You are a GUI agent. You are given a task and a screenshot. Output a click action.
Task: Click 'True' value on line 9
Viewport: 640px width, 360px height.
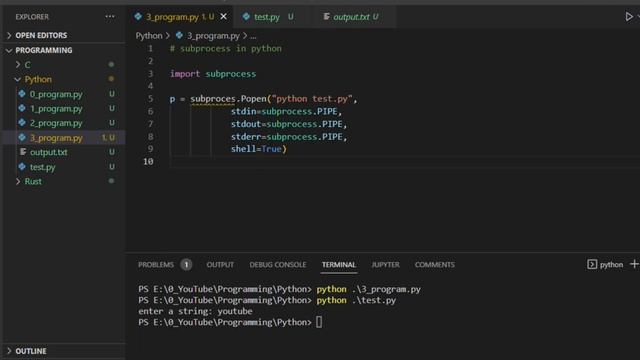[x=271, y=149]
